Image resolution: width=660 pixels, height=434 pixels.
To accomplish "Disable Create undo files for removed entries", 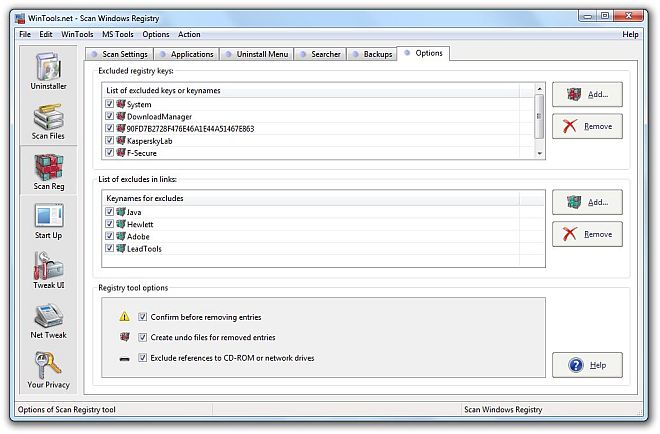I will tap(143, 337).
